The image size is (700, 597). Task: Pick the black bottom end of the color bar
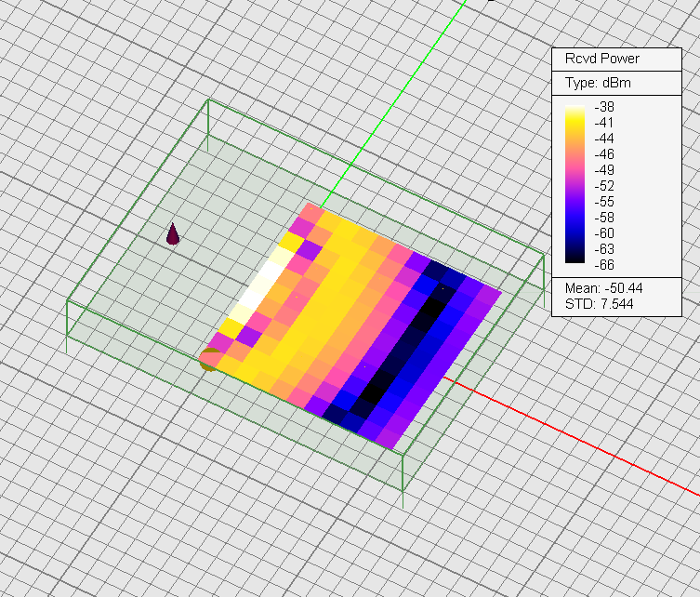576,261
